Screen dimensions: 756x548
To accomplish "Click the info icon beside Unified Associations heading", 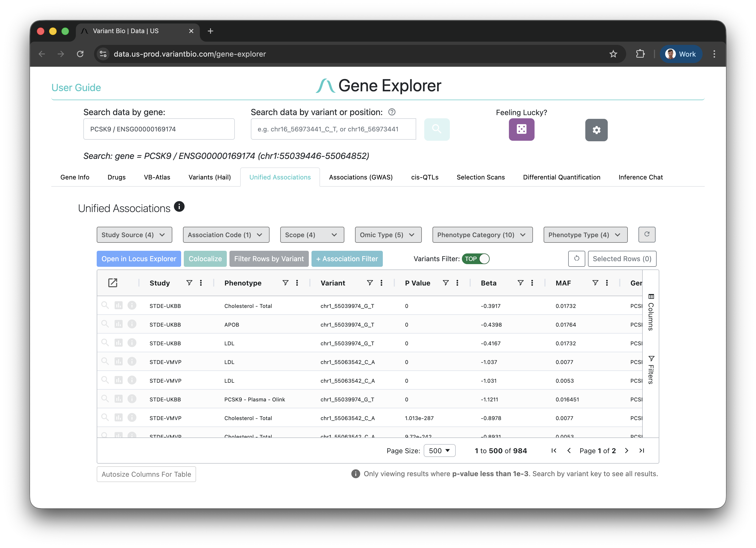I will tap(179, 206).
